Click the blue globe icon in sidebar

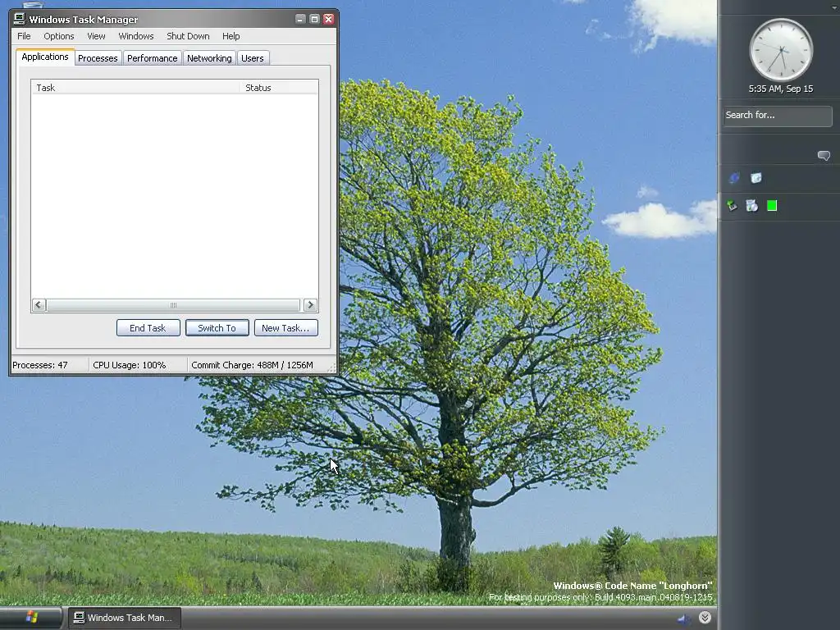734,178
